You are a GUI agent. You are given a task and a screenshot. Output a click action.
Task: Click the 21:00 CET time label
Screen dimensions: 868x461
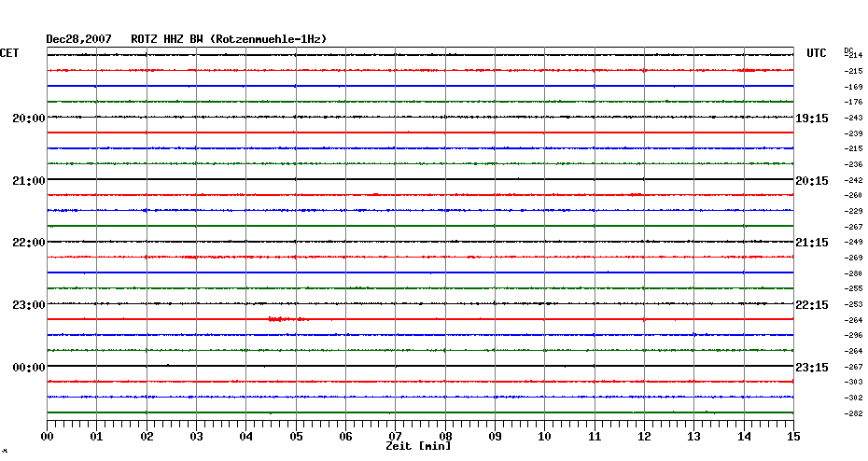29,181
